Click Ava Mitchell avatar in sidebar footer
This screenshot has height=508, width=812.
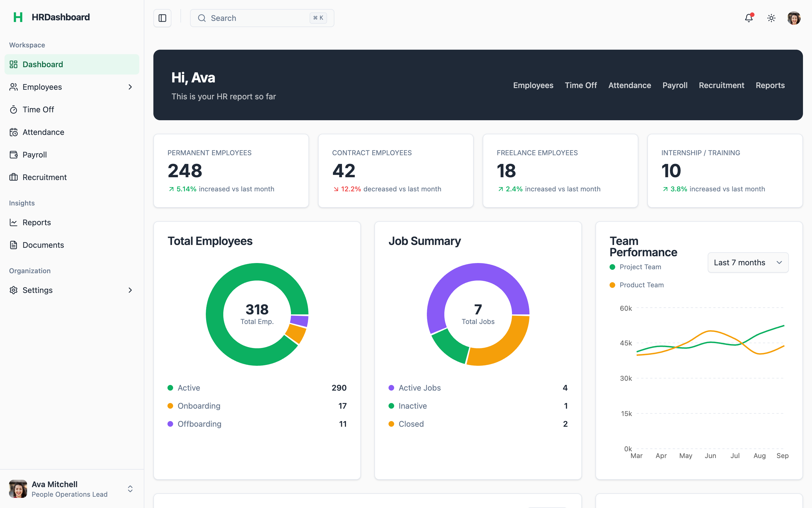click(18, 489)
